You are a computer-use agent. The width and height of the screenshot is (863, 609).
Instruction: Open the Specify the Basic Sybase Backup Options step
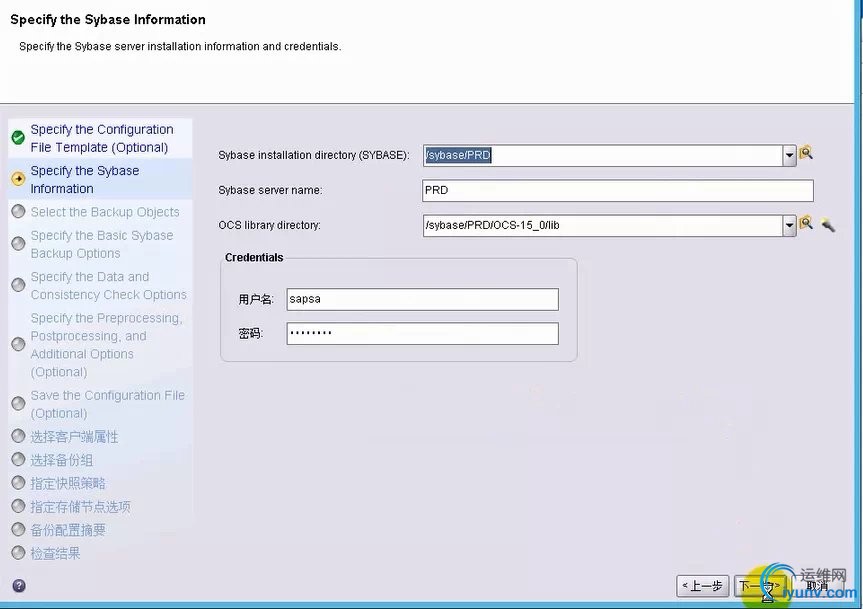[102, 244]
